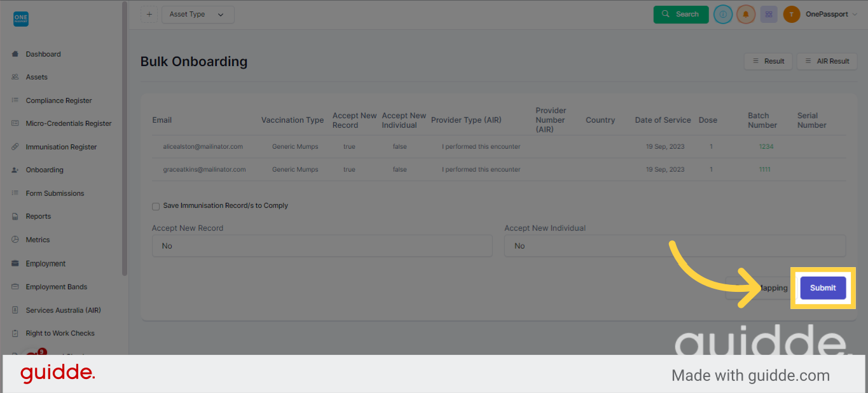
Task: Click the purple apps grid icon
Action: coord(769,14)
